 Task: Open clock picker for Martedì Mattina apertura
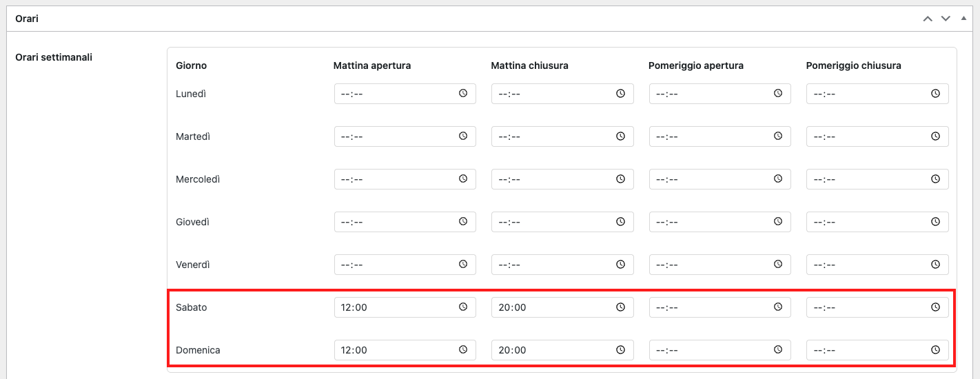coord(463,136)
